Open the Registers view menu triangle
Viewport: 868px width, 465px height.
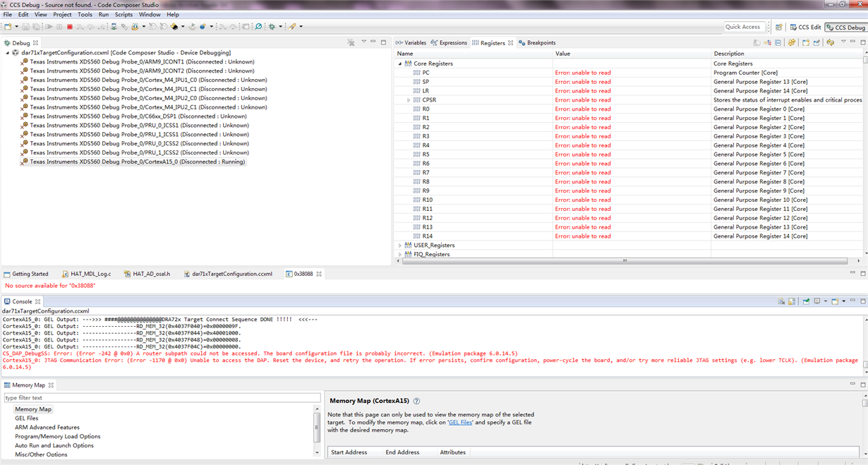pos(843,42)
